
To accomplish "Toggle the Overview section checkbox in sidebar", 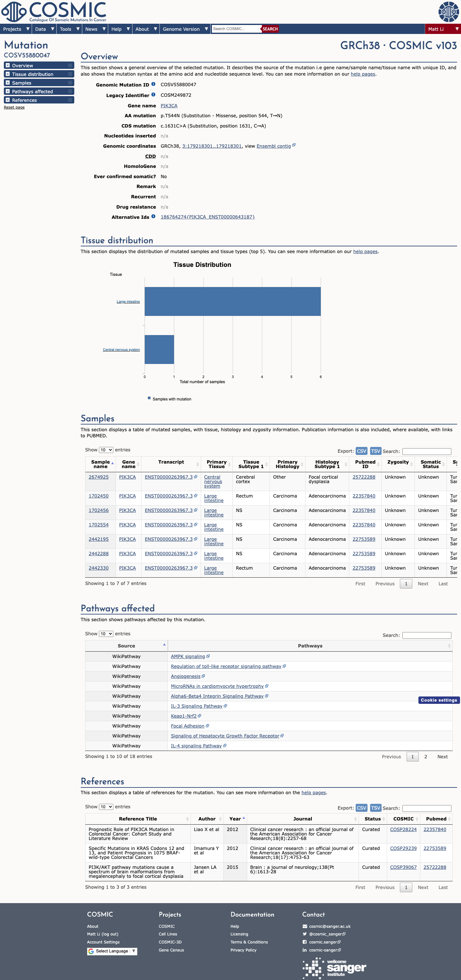I will pos(8,65).
